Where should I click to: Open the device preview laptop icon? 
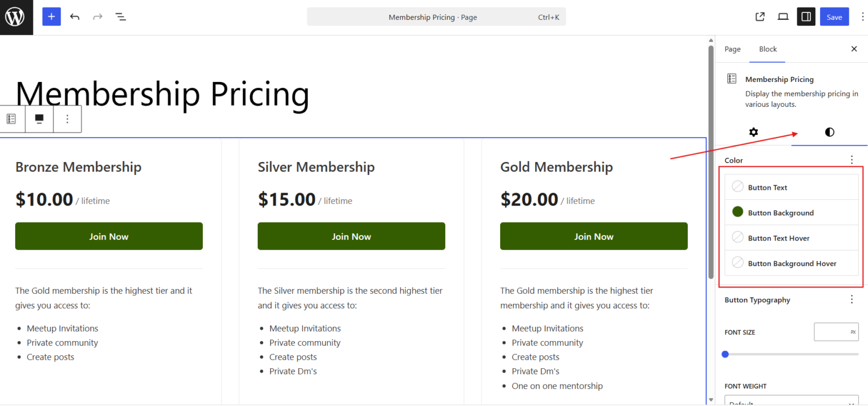783,17
